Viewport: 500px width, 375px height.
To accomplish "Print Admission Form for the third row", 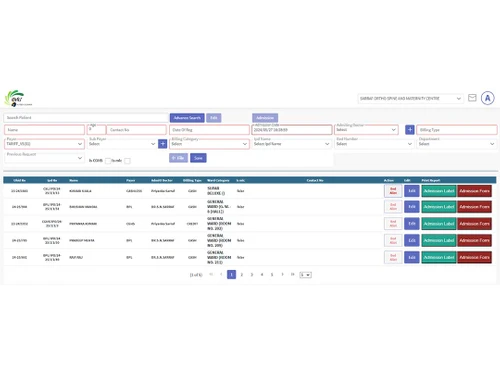I will click(x=474, y=224).
